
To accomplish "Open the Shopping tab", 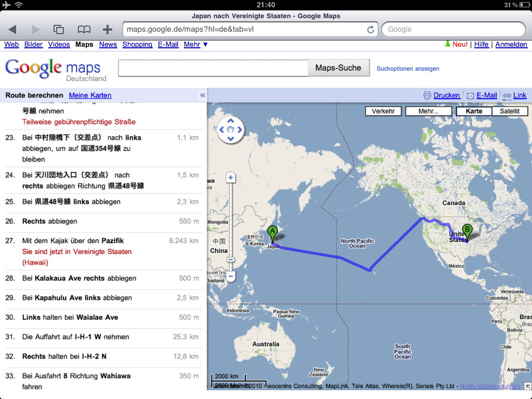I will point(137,45).
